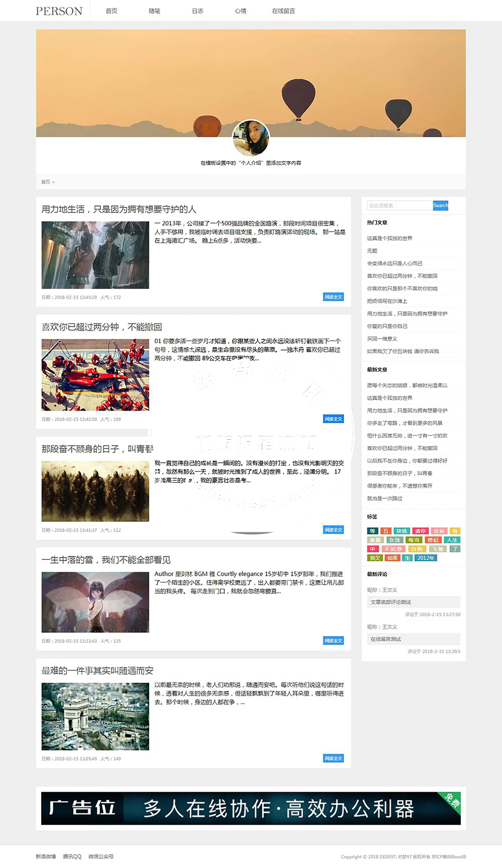502x868 pixels.
Task: Open article titled 一生中落的雪,我们不能全部看见
Action: tap(106, 560)
